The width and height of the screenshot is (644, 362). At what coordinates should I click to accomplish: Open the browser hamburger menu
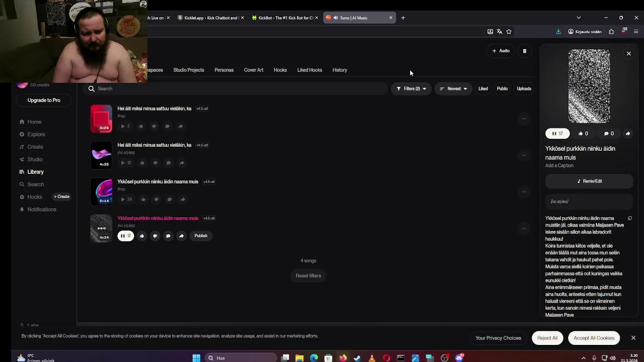pos(636,32)
